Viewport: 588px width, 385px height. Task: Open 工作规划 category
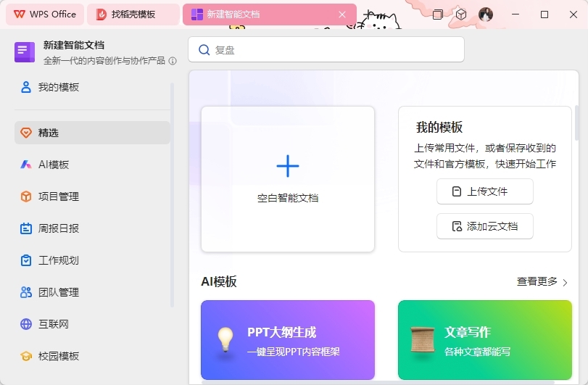[x=92, y=260]
